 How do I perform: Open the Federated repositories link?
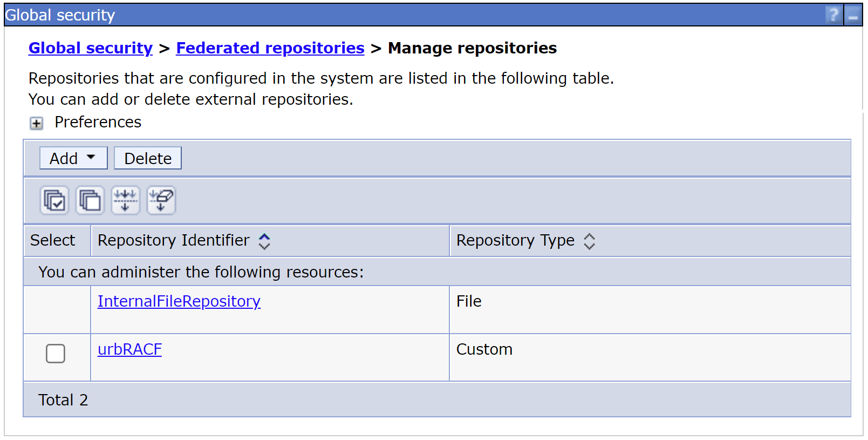coord(270,48)
